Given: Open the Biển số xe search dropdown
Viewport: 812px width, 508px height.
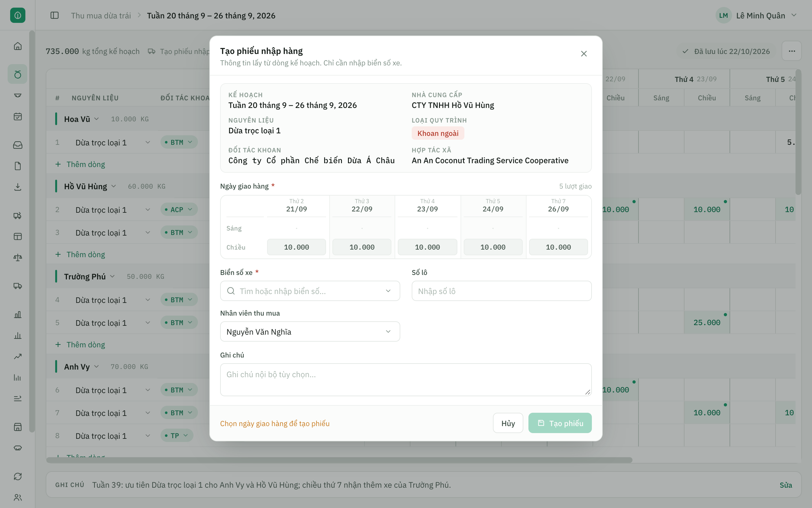Looking at the screenshot, I should point(310,291).
